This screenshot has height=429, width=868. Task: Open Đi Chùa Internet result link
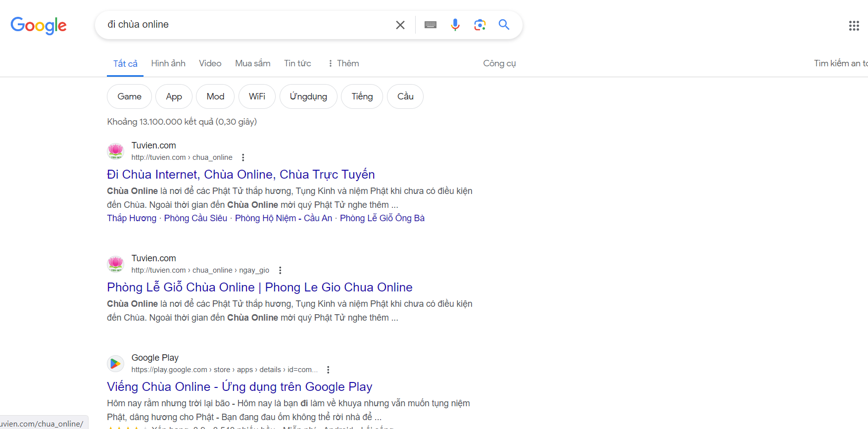[241, 175]
